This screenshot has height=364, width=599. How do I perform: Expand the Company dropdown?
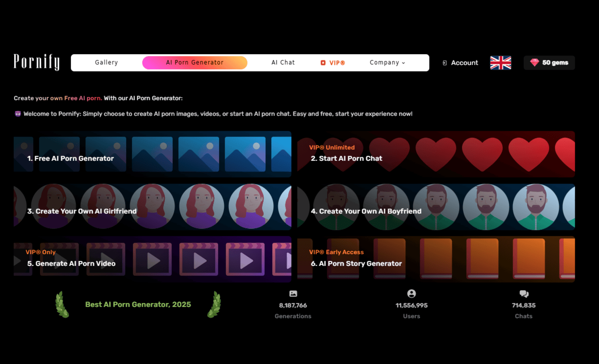[x=387, y=62]
